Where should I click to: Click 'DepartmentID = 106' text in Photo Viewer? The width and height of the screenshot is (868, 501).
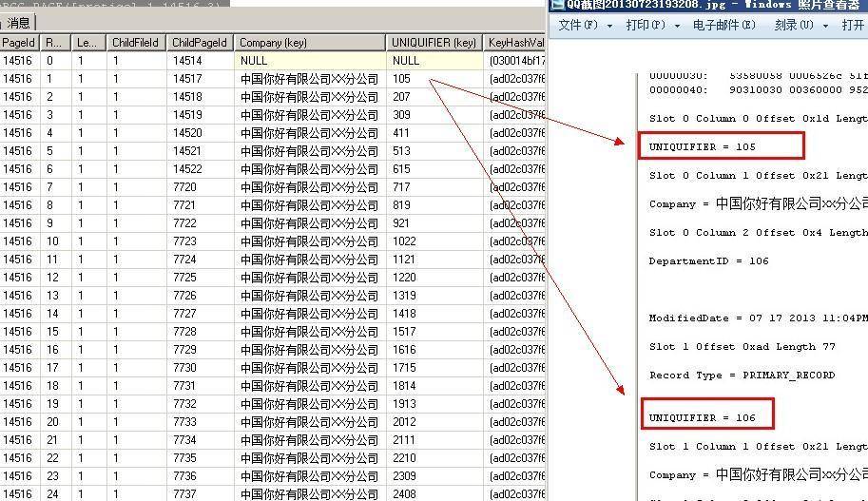tap(708, 260)
